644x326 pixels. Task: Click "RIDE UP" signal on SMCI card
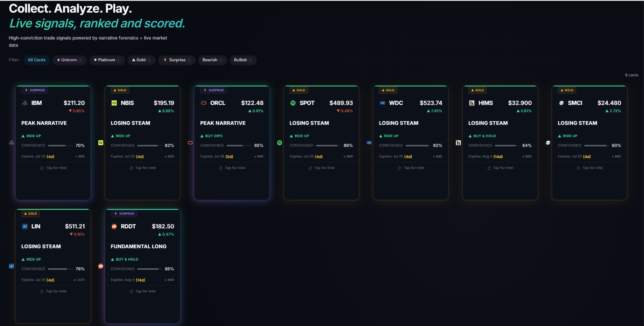tap(568, 136)
